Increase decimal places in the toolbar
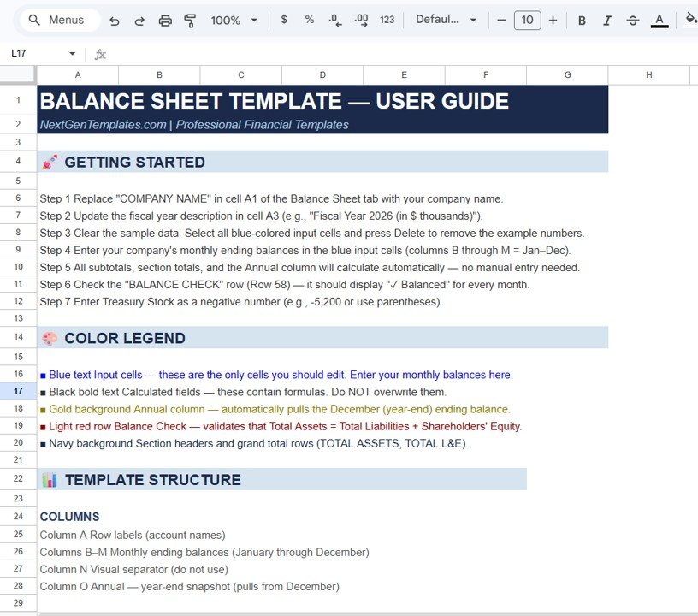The width and height of the screenshot is (698, 616). coord(361,20)
